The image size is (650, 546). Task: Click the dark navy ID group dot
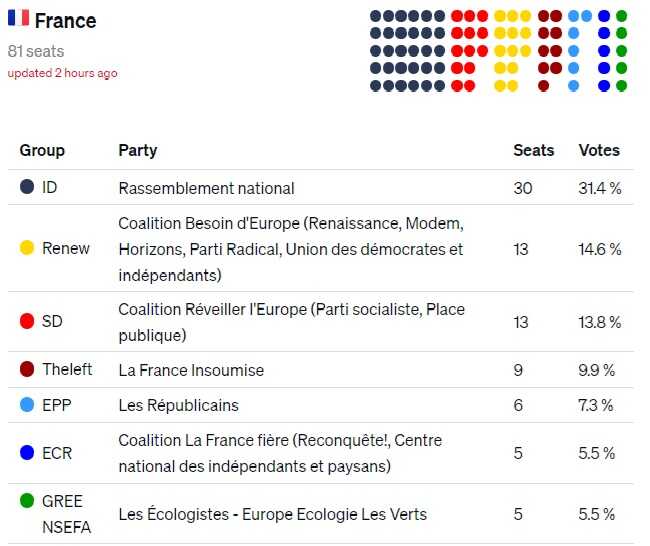tap(27, 187)
